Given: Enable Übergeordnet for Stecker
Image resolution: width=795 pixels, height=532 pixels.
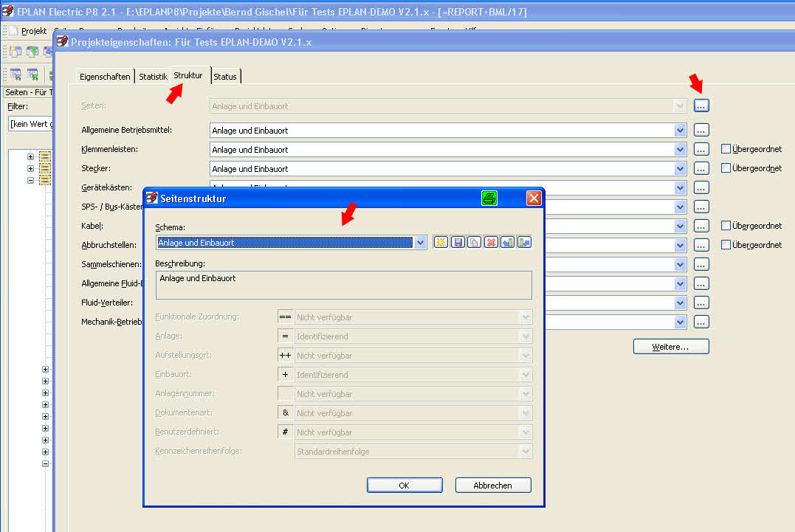Looking at the screenshot, I should (x=726, y=168).
